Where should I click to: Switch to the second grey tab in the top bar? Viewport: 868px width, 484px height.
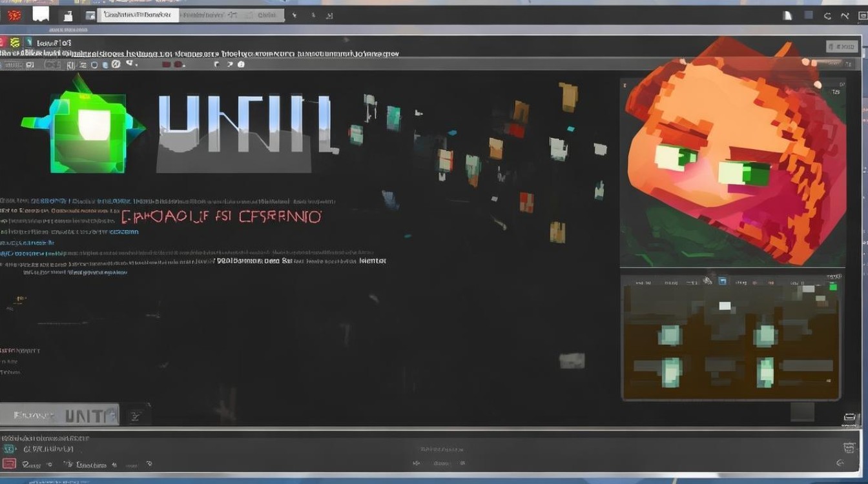(265, 15)
